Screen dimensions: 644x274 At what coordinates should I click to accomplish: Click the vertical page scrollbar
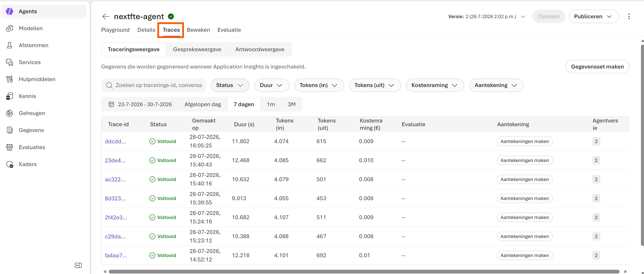(x=642, y=145)
